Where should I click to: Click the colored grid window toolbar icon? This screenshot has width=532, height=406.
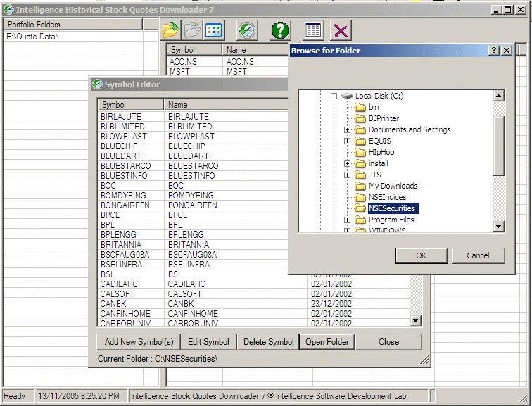click(213, 30)
